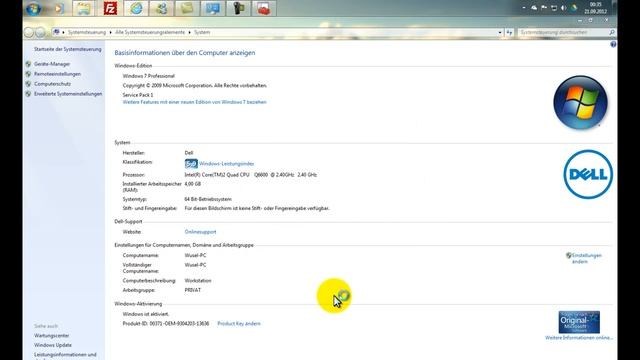Open Geräte-Manager in the sidebar
Image resolution: width=640 pixels, height=360 pixels.
[x=52, y=64]
